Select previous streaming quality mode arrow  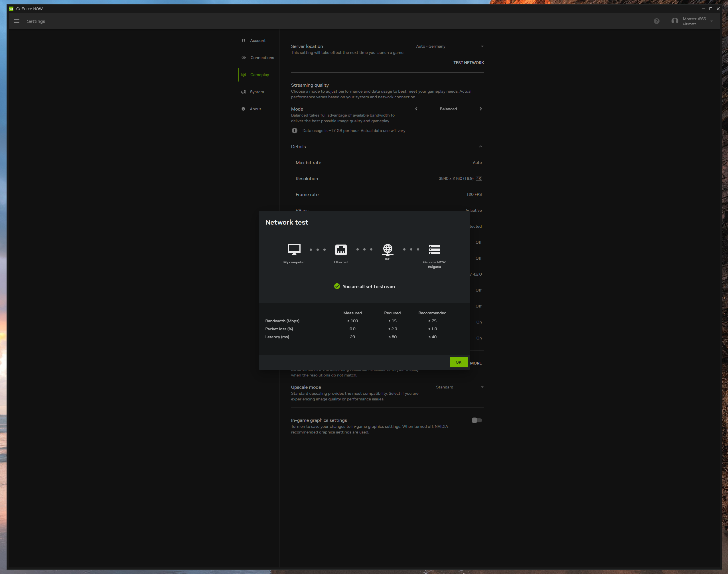click(416, 109)
